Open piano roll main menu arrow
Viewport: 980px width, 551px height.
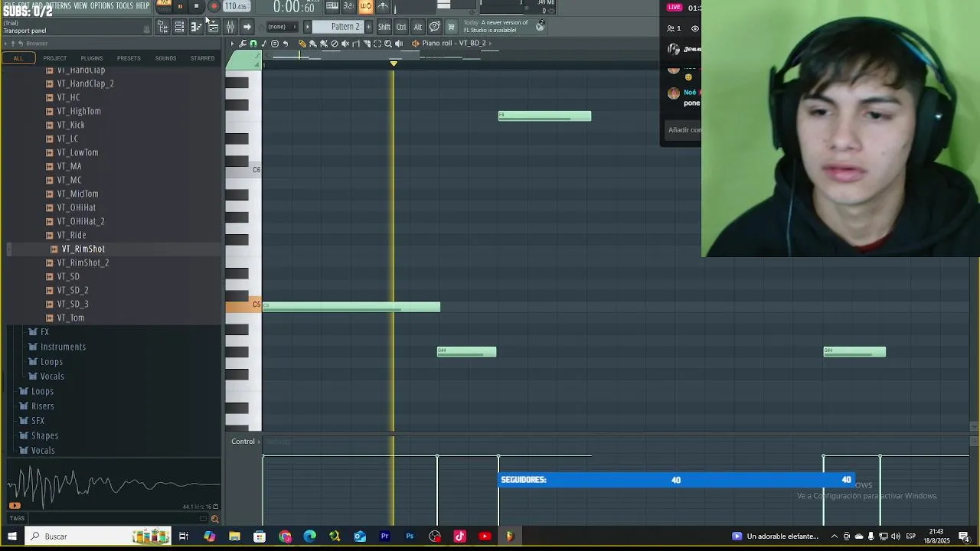[232, 44]
